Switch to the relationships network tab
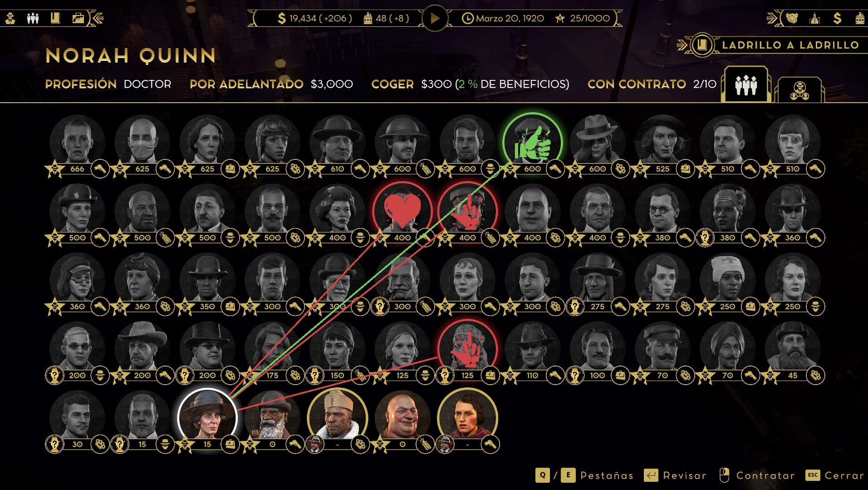The width and height of the screenshot is (868, 490). coord(799,90)
